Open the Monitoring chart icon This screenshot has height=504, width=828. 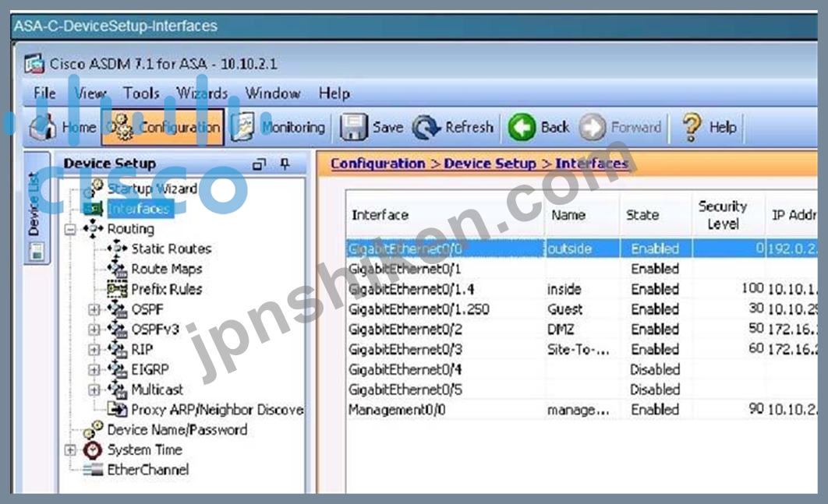tap(243, 127)
